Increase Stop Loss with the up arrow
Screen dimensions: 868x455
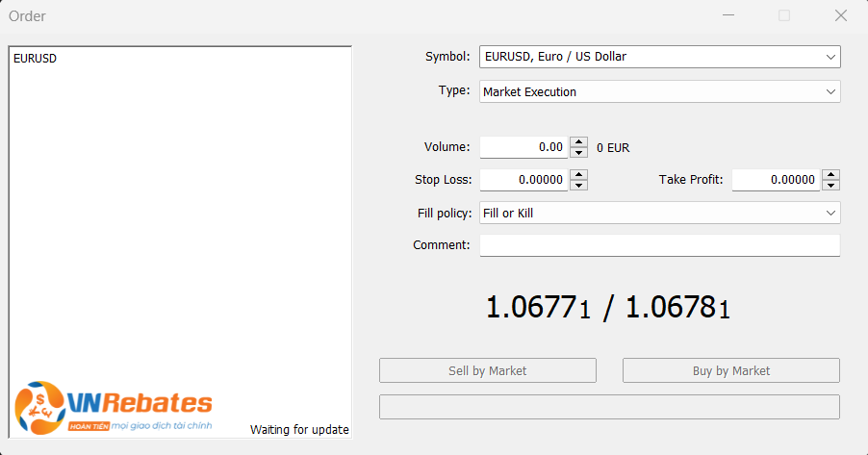click(x=579, y=174)
